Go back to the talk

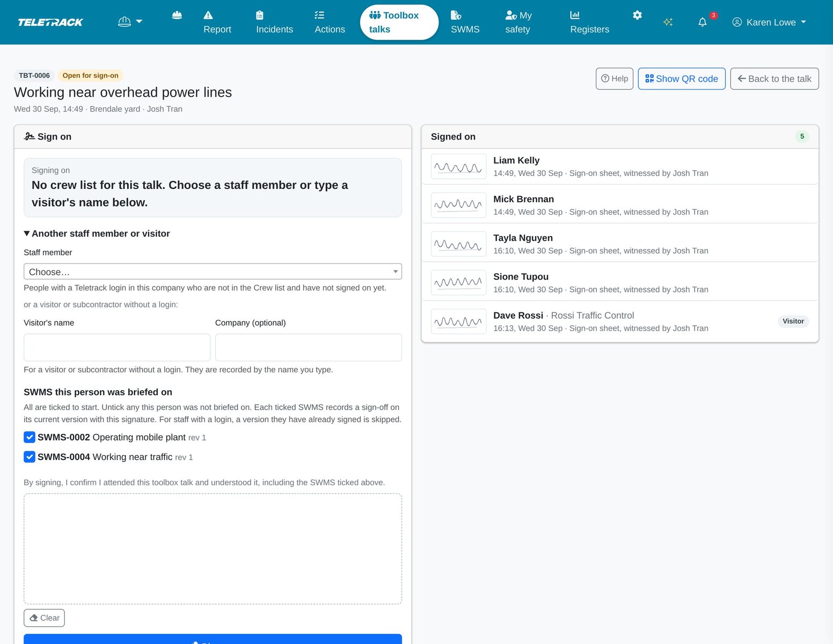(774, 79)
